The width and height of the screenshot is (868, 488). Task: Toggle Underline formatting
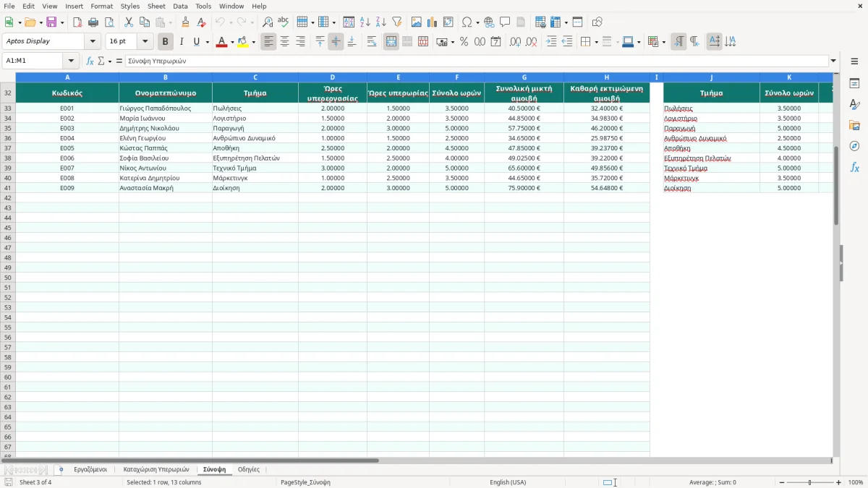click(196, 42)
